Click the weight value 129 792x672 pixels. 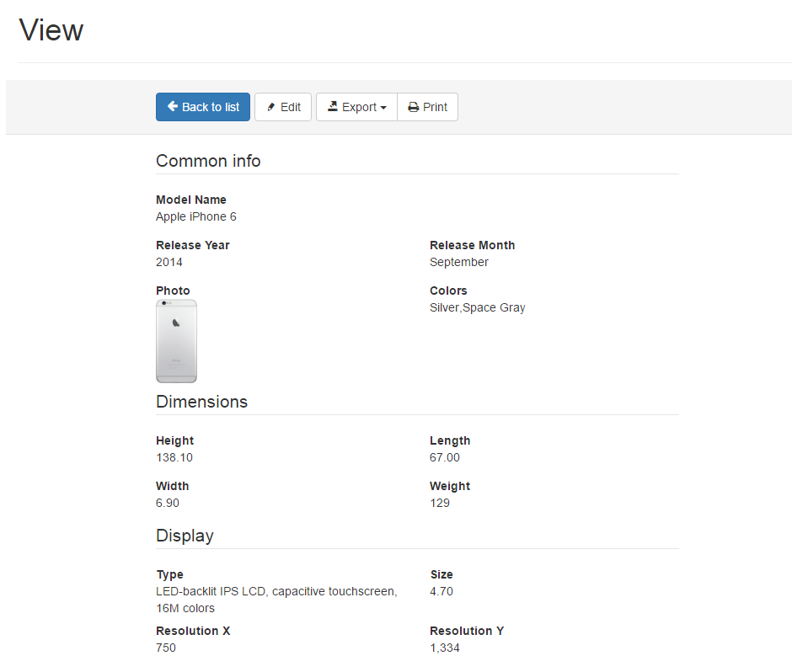[x=440, y=503]
